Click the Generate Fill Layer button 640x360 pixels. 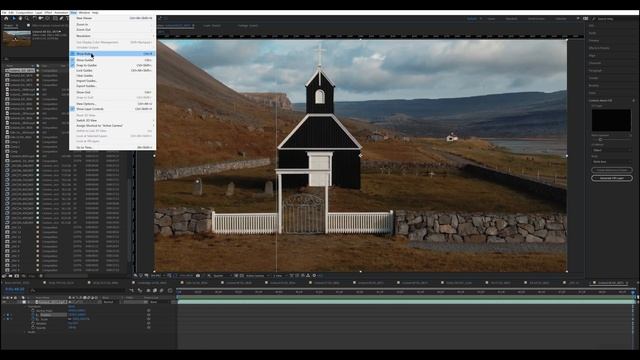pyautogui.click(x=611, y=178)
